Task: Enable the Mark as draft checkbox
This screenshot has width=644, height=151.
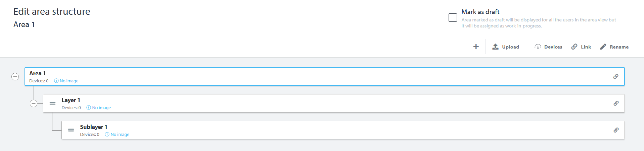Action: pos(453,18)
